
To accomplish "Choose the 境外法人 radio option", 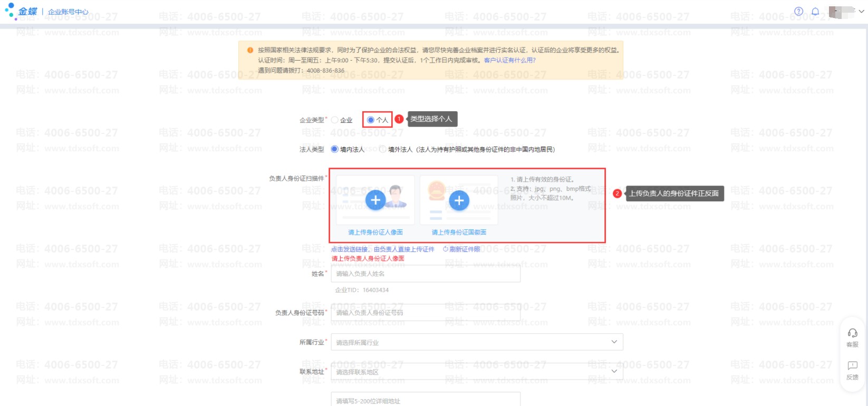I will pyautogui.click(x=383, y=149).
